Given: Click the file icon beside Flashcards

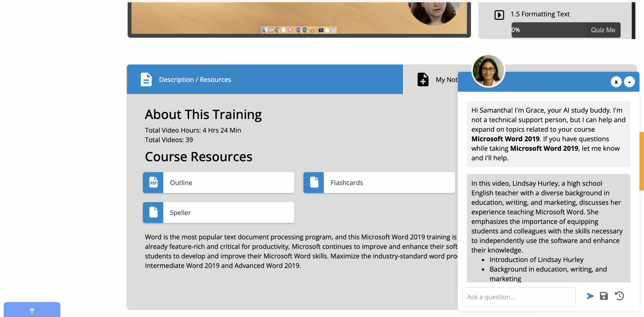Looking at the screenshot, I should [314, 183].
